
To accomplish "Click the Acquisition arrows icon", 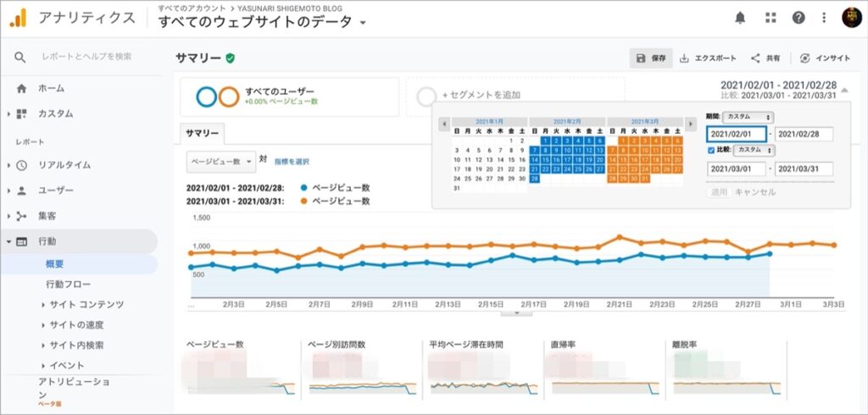I will (x=21, y=216).
